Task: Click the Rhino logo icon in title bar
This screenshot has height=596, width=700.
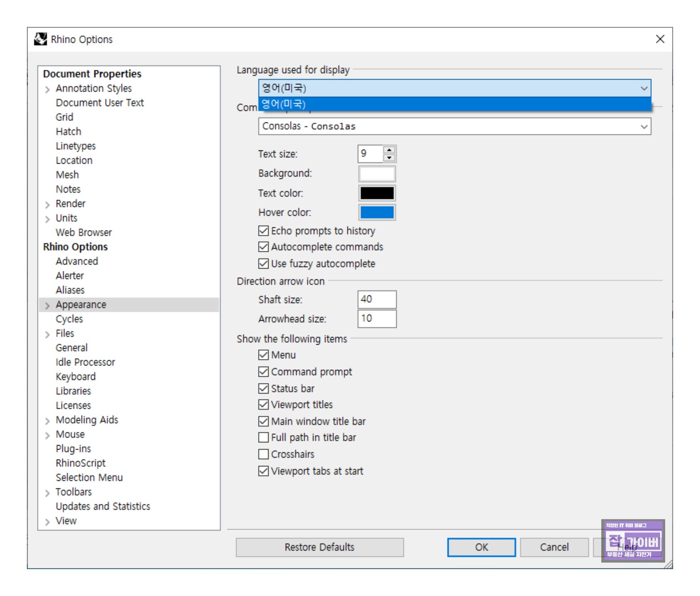Action: tap(41, 39)
